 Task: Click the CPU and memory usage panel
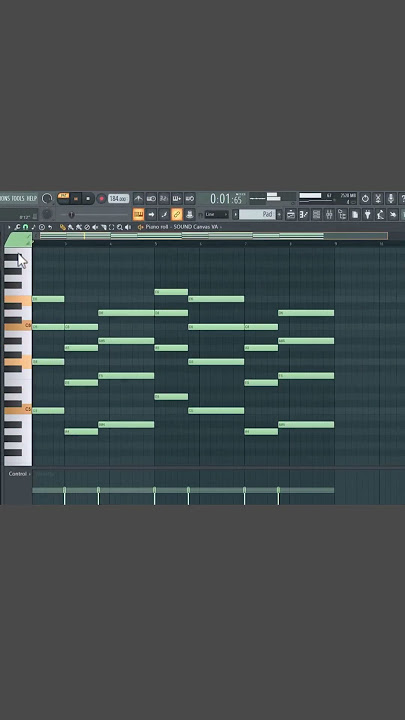327,198
